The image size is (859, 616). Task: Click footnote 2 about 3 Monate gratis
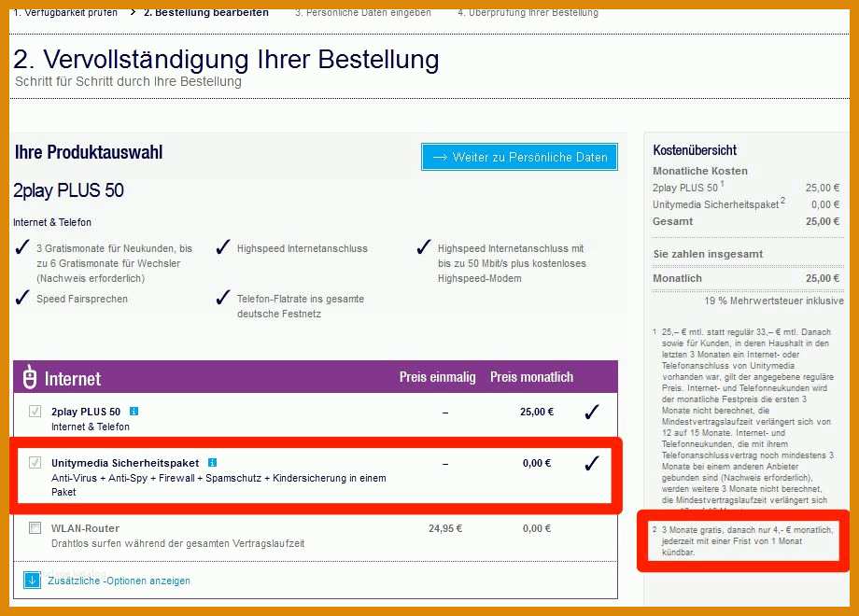coord(743,541)
